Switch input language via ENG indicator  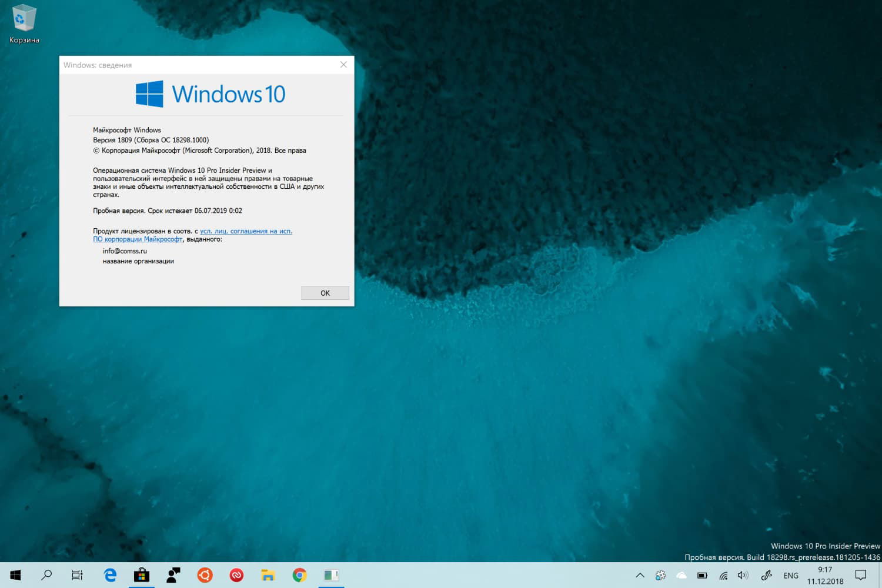pos(791,576)
